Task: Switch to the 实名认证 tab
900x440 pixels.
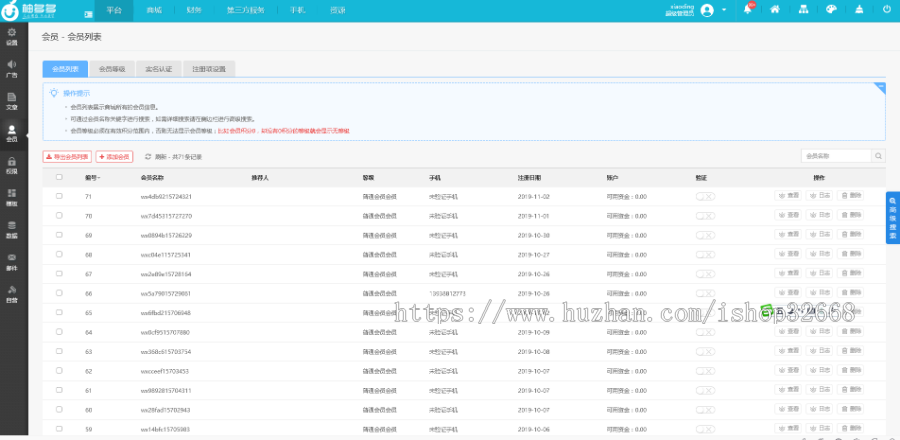Action: 159,69
